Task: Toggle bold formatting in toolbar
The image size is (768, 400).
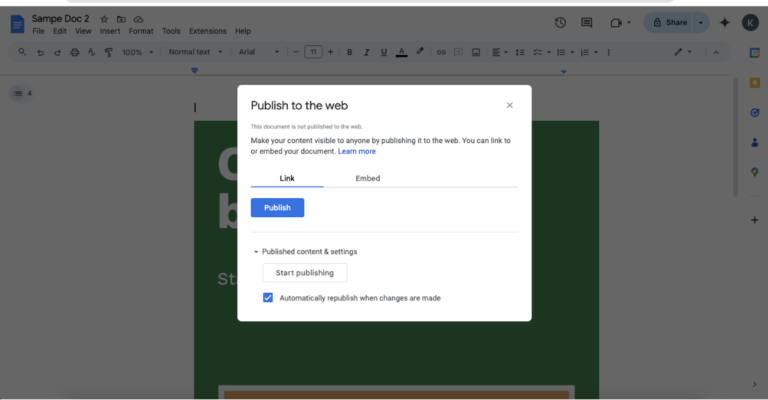Action: click(349, 52)
